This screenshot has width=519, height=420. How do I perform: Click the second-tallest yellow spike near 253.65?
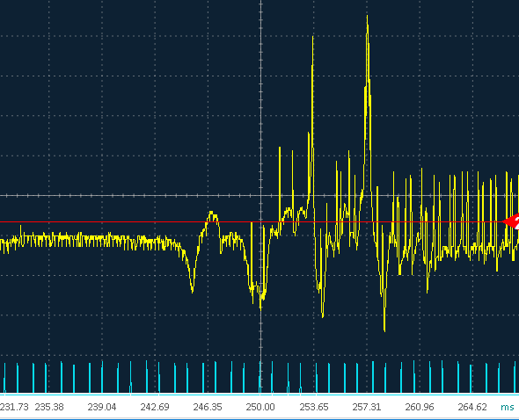(x=313, y=38)
